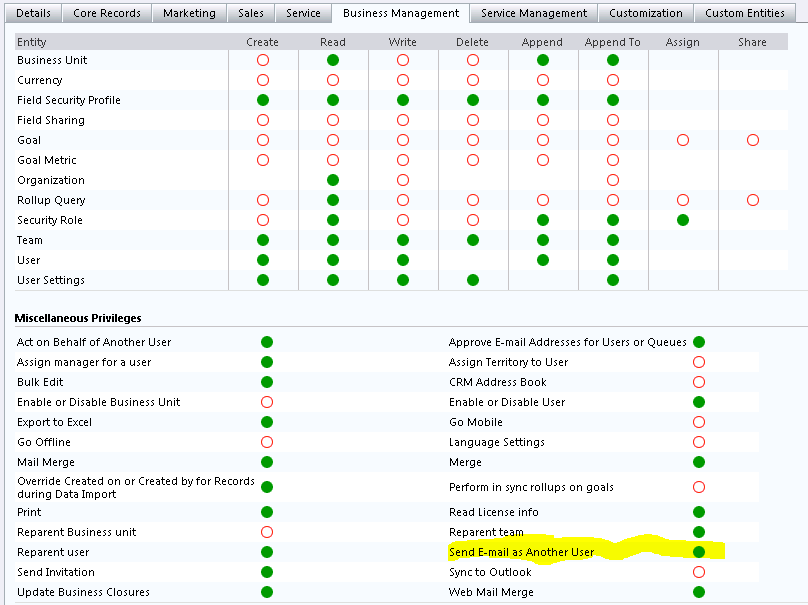Toggle Append privilege for Team
This screenshot has height=605, width=808.
(x=543, y=240)
